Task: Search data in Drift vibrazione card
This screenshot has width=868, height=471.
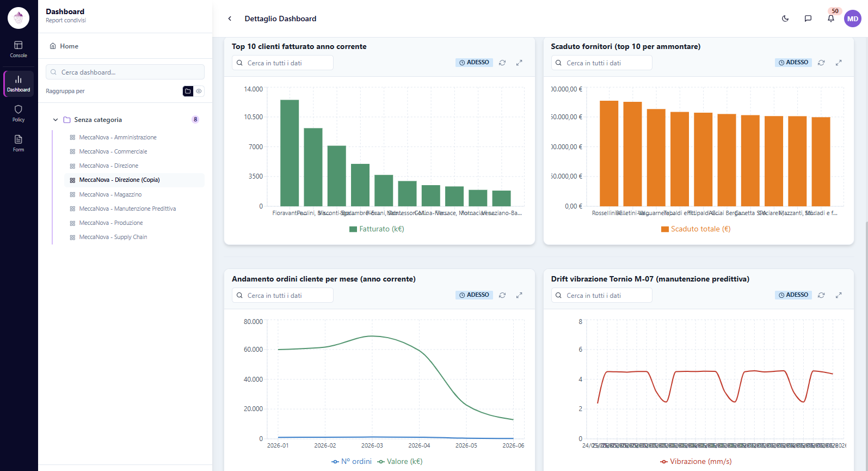Action: click(x=601, y=295)
